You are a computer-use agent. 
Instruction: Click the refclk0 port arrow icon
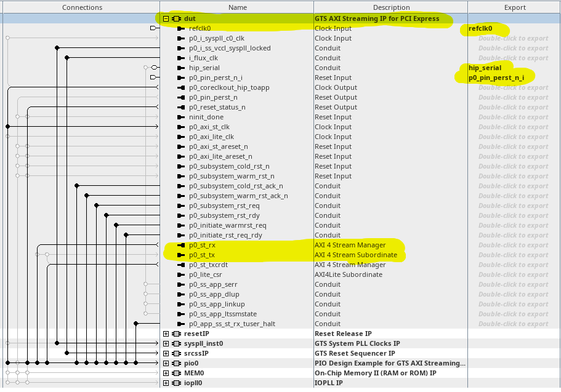181,28
